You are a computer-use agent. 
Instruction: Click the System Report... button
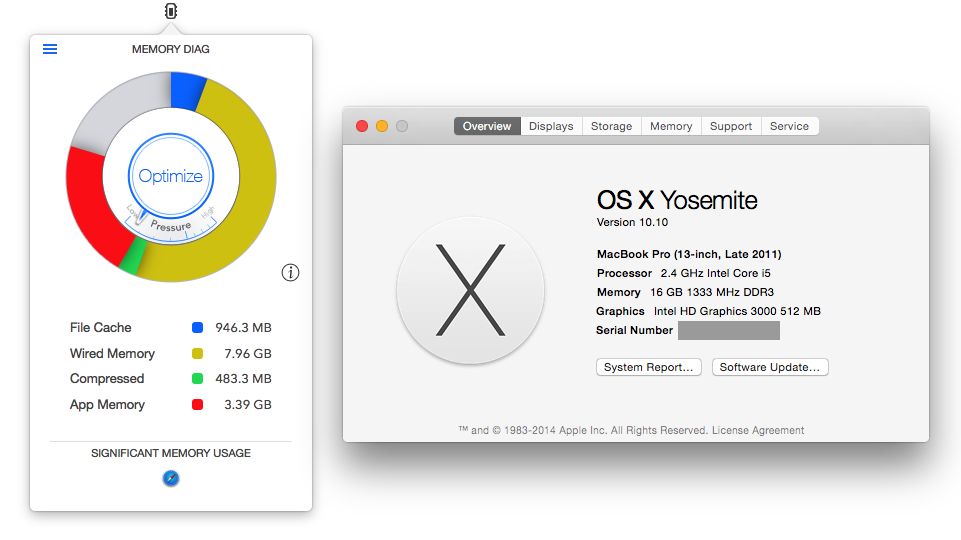(x=648, y=367)
